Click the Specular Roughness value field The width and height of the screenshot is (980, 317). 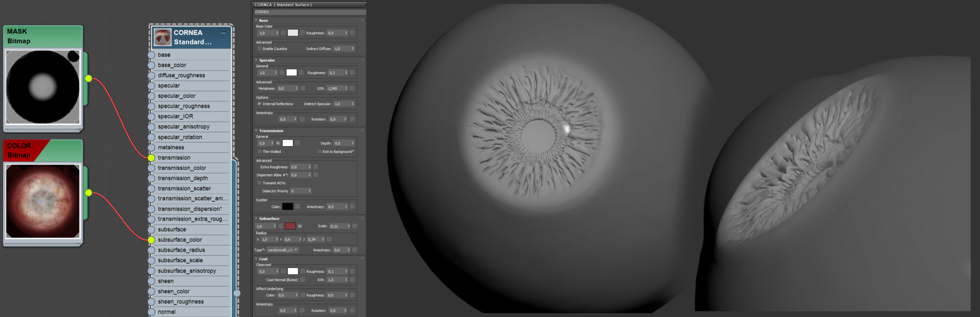pos(338,73)
